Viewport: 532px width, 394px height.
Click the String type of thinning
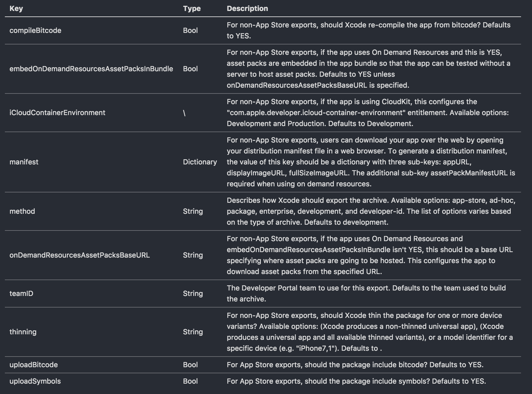[x=193, y=332]
